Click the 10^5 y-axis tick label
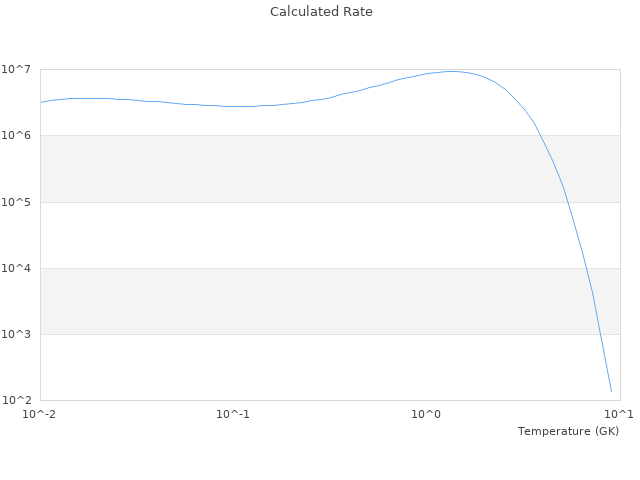 tap(19, 202)
